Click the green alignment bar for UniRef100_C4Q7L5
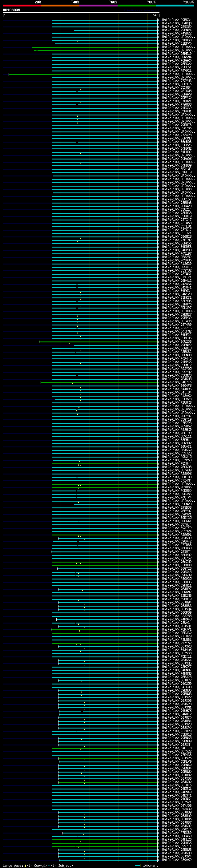Image resolution: width=197 pixels, height=868 pixels. [x=100, y=382]
